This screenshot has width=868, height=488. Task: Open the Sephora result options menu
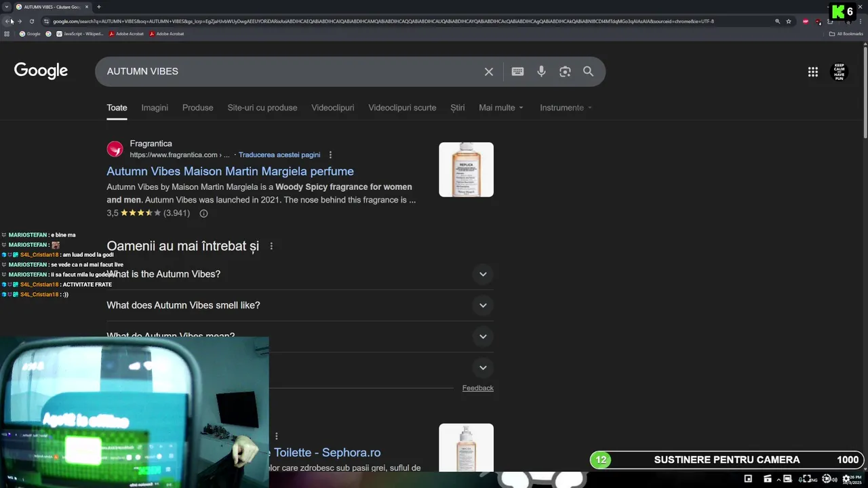(276, 436)
